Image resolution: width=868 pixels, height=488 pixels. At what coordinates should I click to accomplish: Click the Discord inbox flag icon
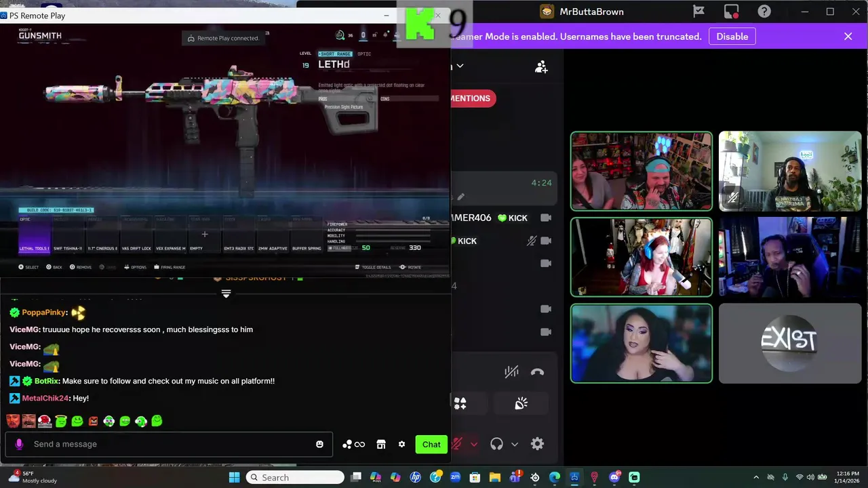click(x=698, y=12)
